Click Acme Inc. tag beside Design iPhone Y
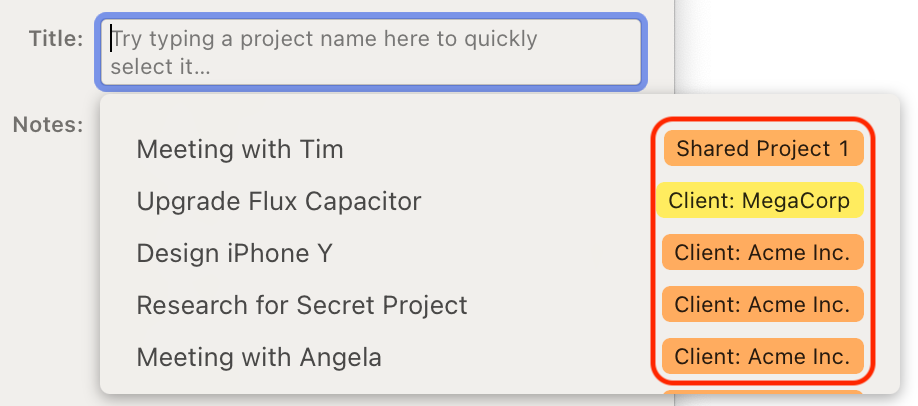Screen dimensions: 918x406 click(762, 253)
